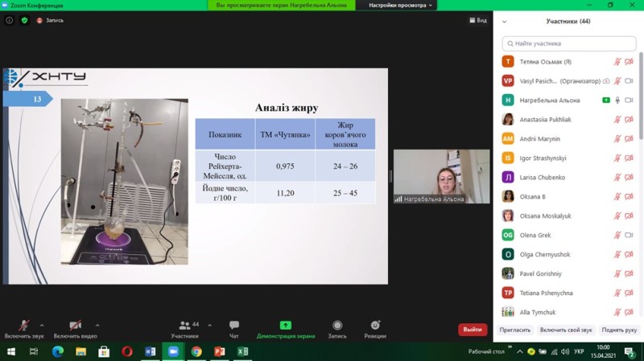Viewport: 644px width, 361px height.
Task: Expand participants options arrow
Action: click(210, 326)
